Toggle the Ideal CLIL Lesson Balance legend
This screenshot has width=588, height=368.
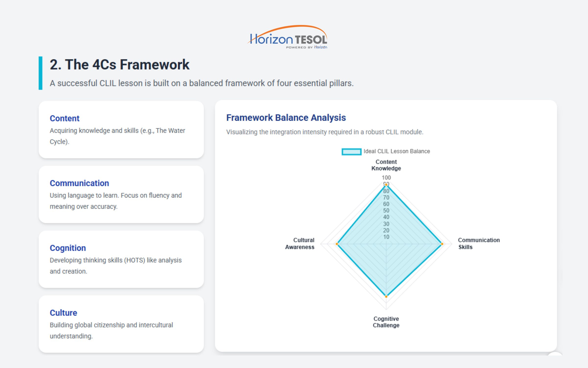coord(396,151)
